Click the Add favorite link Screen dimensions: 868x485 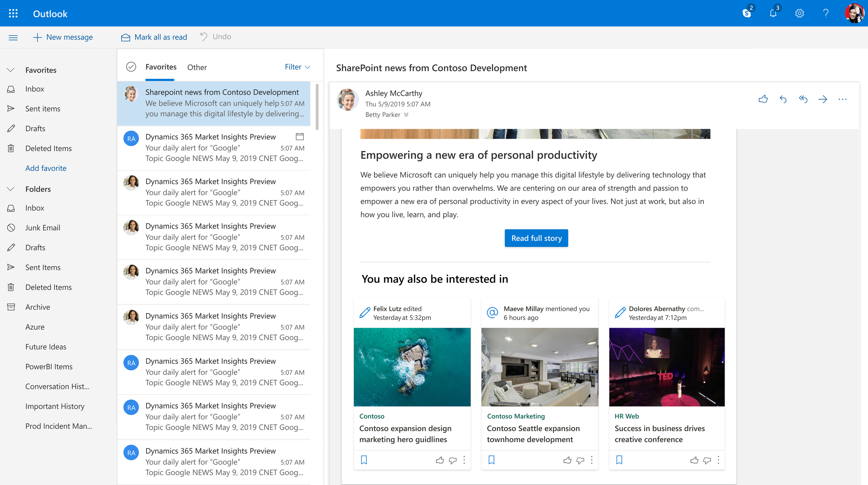point(46,168)
